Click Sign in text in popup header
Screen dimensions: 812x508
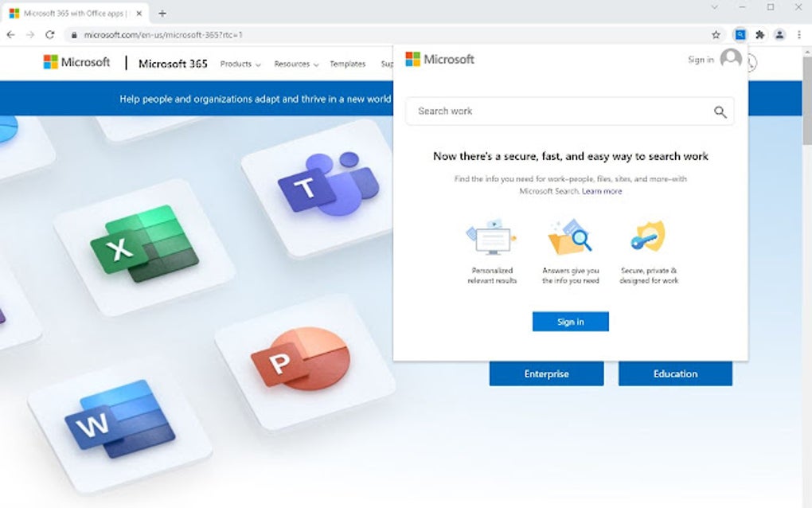(x=701, y=60)
